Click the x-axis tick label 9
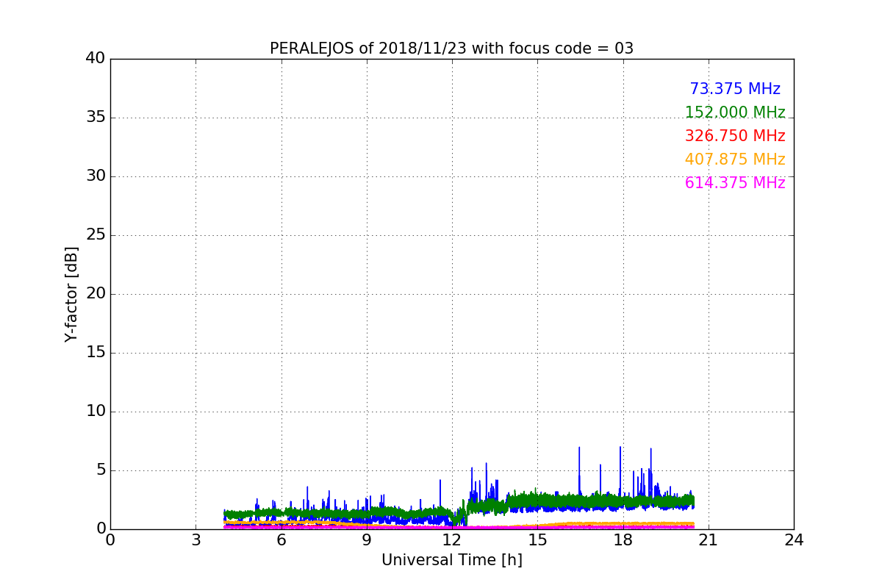This screenshot has height=588, width=882. click(367, 540)
